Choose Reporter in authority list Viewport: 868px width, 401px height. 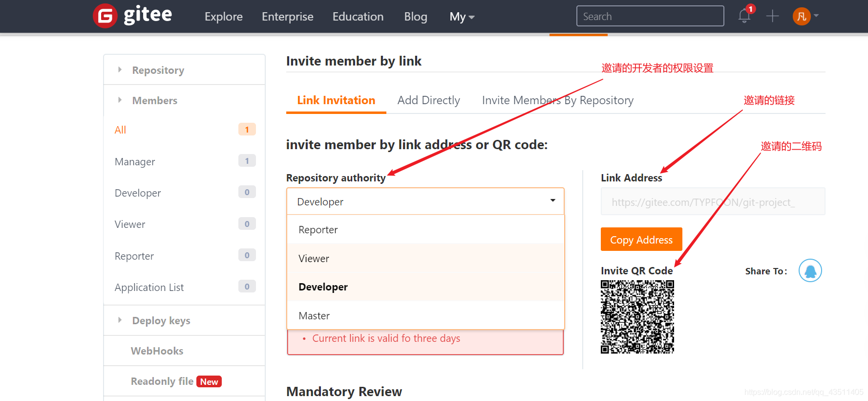click(x=425, y=229)
